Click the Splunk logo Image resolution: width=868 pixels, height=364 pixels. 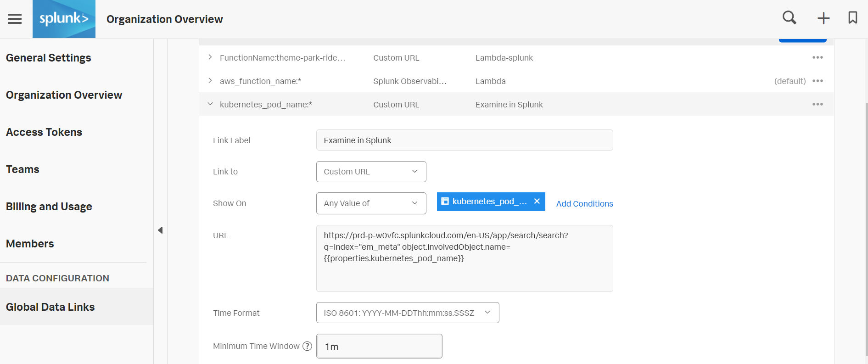tap(64, 19)
